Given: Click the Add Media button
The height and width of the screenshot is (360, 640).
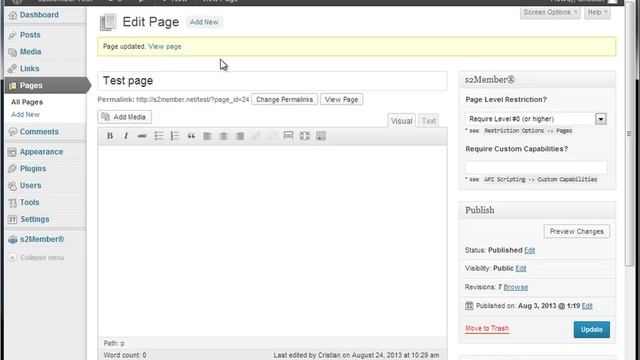Looking at the screenshot, I should [x=124, y=117].
